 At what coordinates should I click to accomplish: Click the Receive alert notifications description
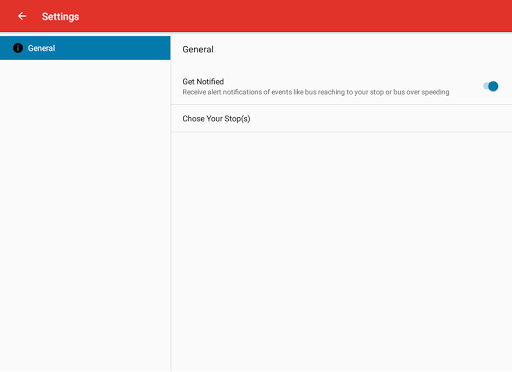coord(316,92)
